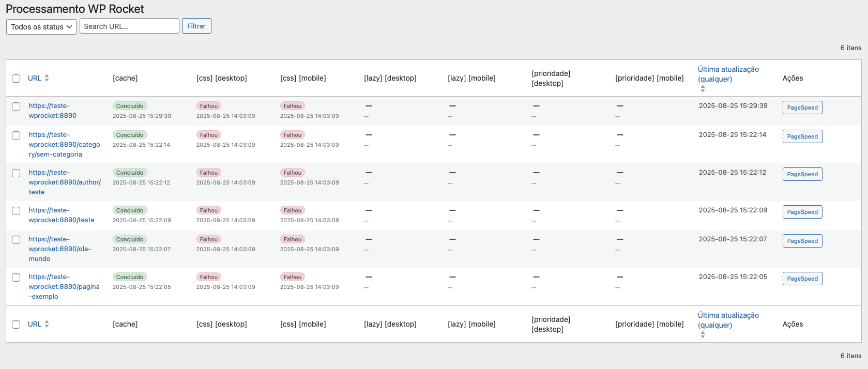Viewport: 868px width, 369px height.
Task: Check the row for teste-wprocket:8890 homepage
Action: click(x=16, y=106)
